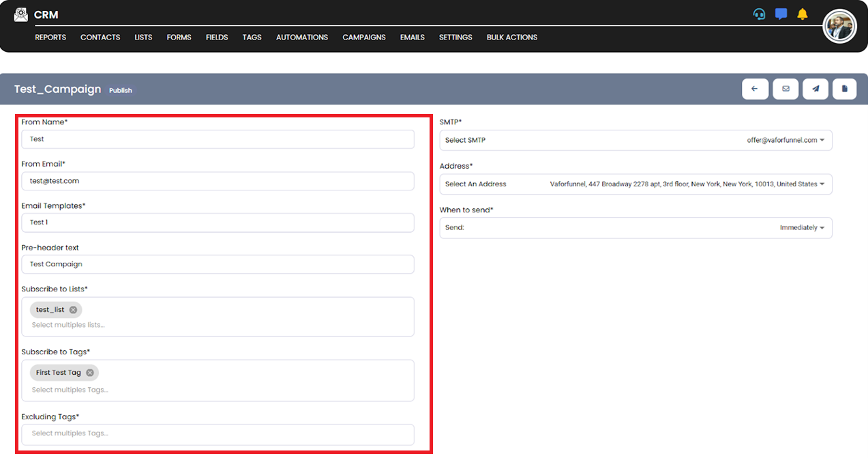Open the chat messages icon
Viewport: 868px width, 458px height.
[781, 14]
